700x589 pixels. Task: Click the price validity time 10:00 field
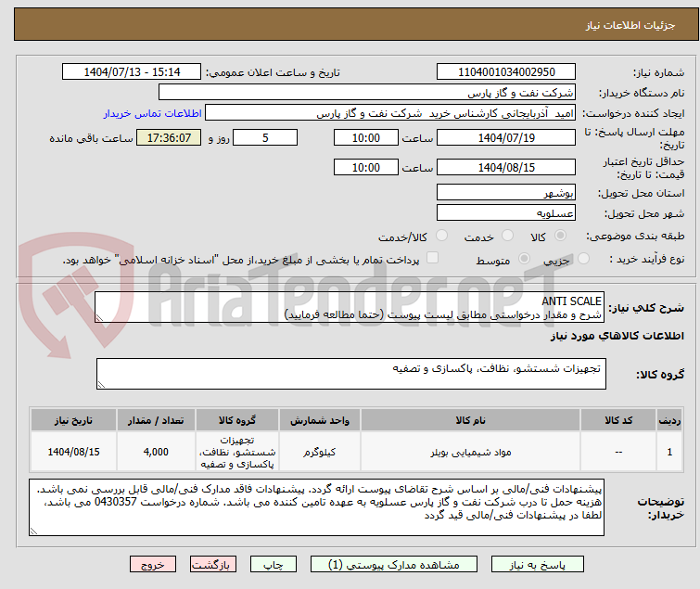(x=365, y=168)
